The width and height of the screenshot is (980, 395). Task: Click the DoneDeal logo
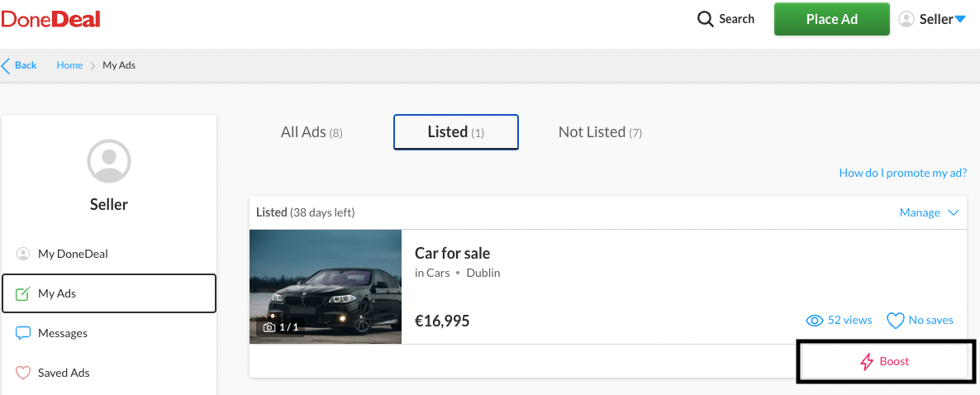coord(51,18)
